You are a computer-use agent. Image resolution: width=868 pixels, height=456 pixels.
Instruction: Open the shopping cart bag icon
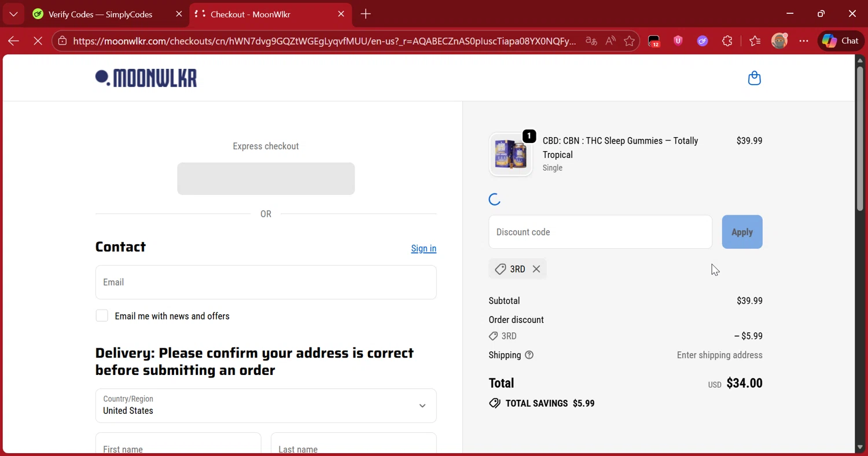(x=754, y=78)
